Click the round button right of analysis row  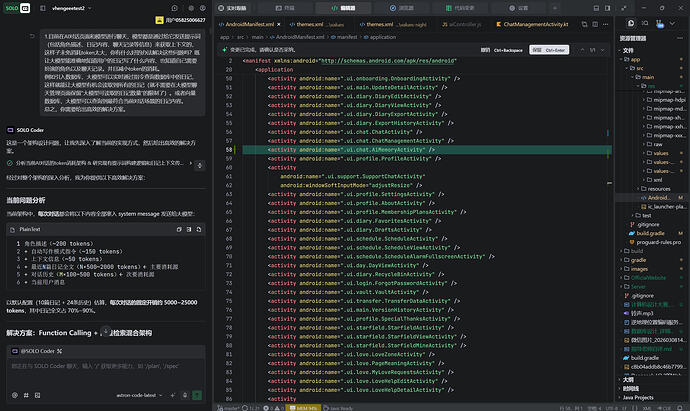199,165
